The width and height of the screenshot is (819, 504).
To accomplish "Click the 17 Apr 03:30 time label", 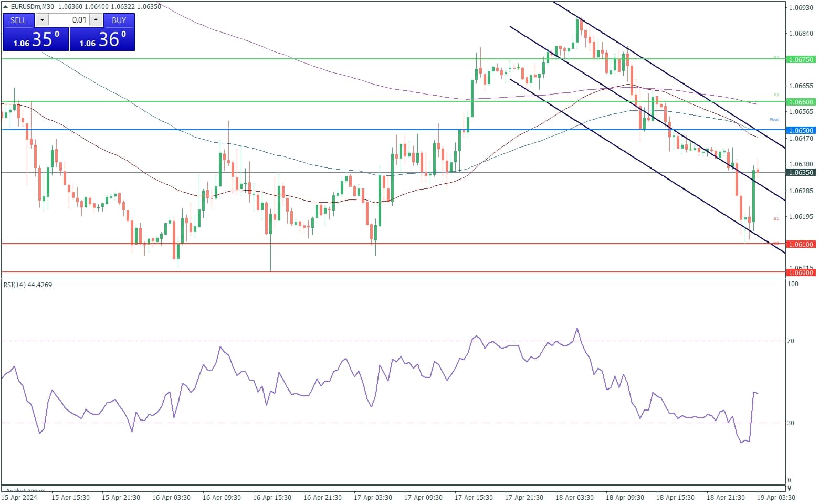I will (x=373, y=498).
